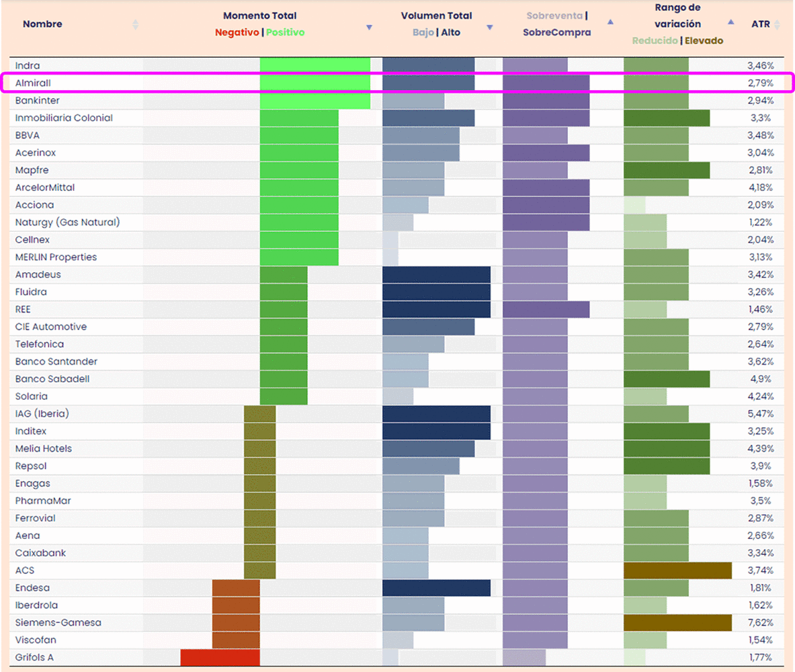Select Melia Hotels row
This screenshot has height=672, width=795.
[44, 449]
